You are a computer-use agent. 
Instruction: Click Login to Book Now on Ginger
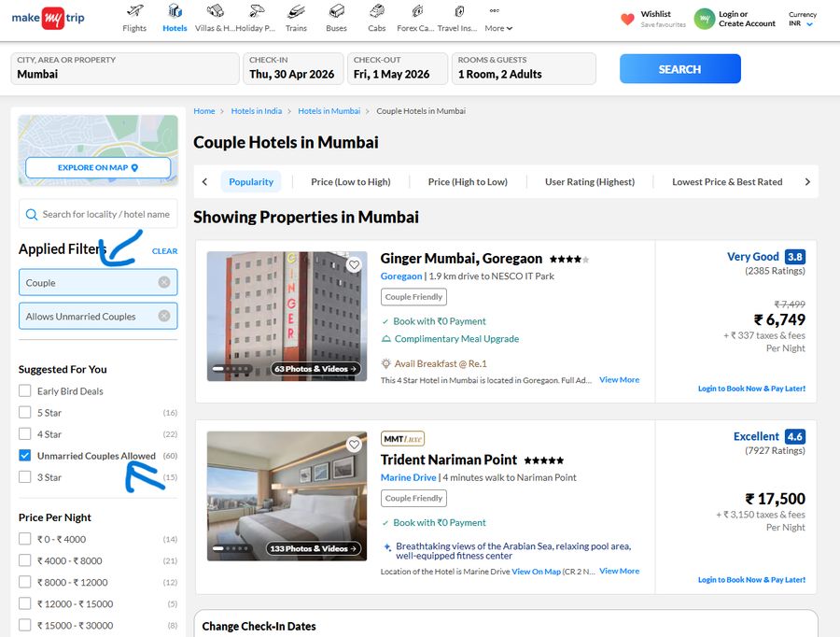tap(751, 389)
